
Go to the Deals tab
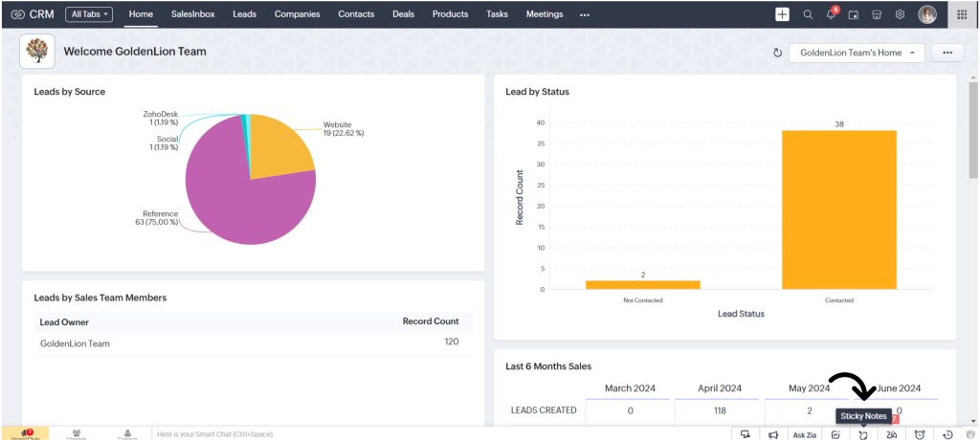click(403, 14)
